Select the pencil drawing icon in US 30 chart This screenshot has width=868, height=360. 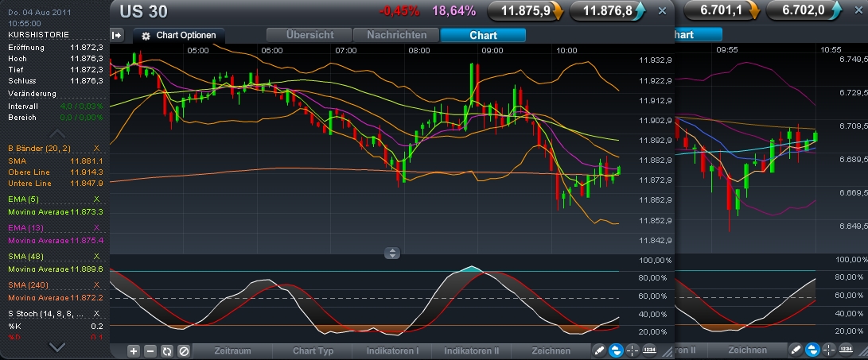[x=600, y=350]
